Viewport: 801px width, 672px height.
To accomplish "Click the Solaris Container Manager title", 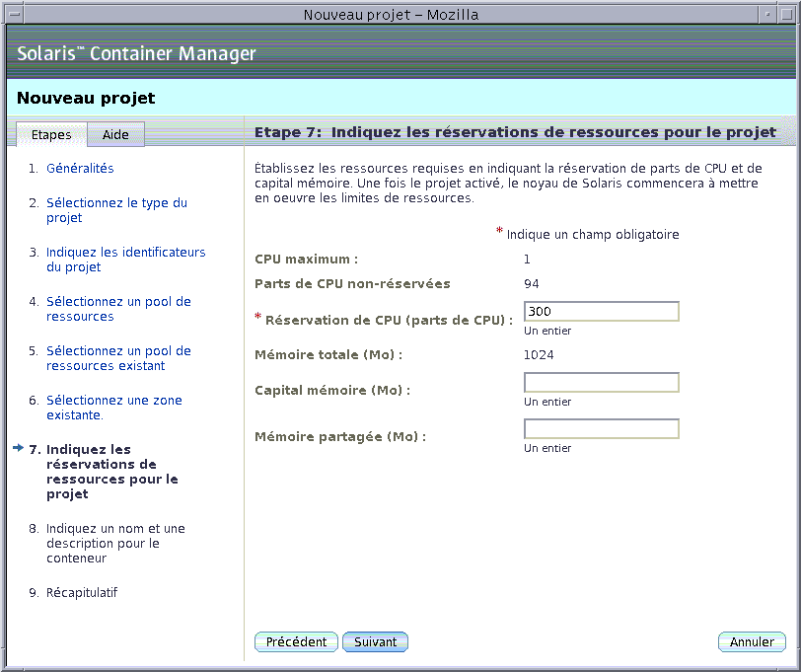I will click(136, 53).
